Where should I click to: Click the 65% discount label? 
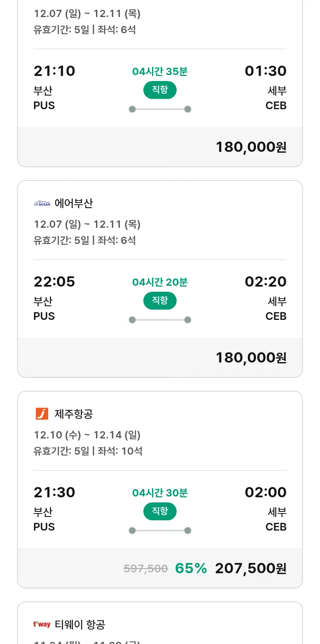[x=191, y=569]
